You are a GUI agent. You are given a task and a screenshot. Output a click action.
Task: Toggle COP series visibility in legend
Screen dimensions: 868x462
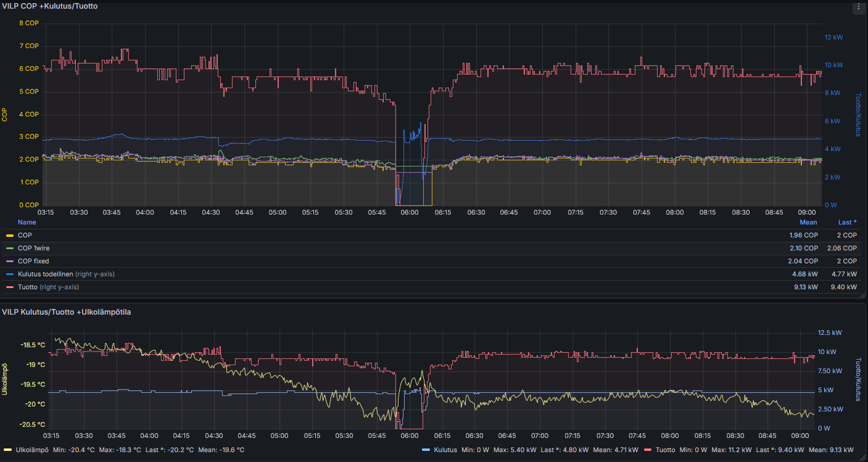point(25,236)
